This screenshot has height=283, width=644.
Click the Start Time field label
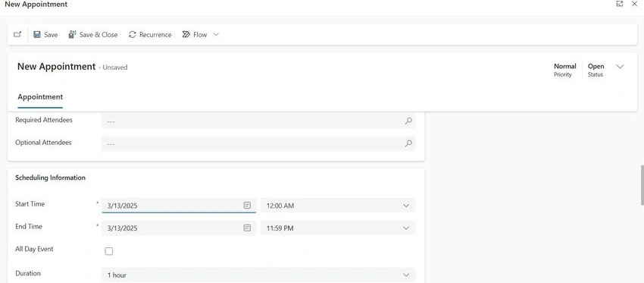pos(30,203)
